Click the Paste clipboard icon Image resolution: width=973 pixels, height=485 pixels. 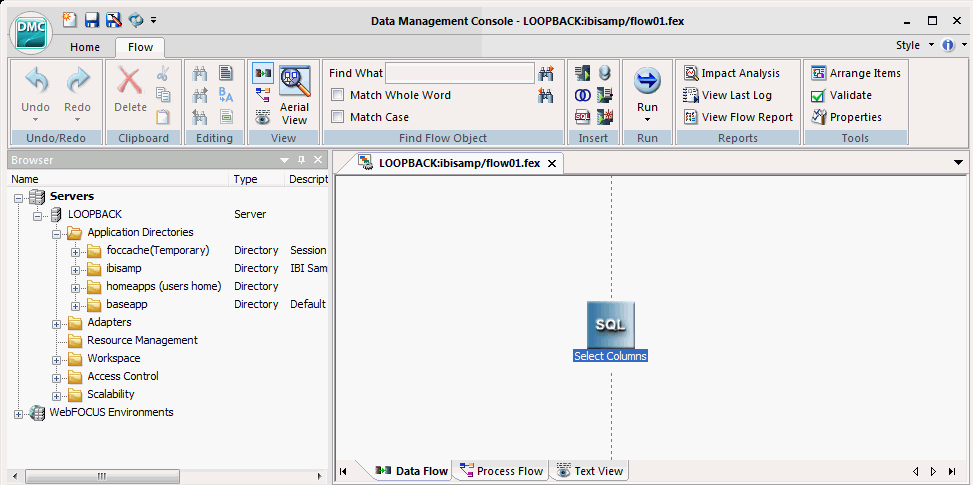click(x=163, y=117)
